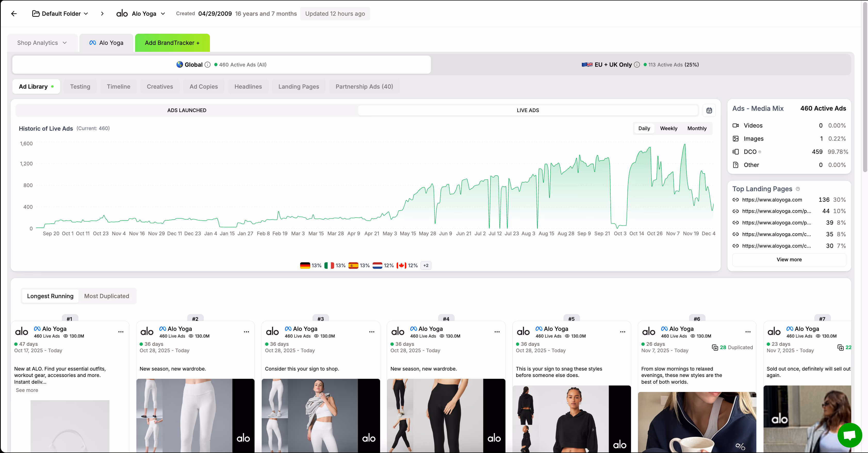Viewport: 868px width, 453px height.
Task: Open the three-dot menu on ad #1
Action: [121, 332]
